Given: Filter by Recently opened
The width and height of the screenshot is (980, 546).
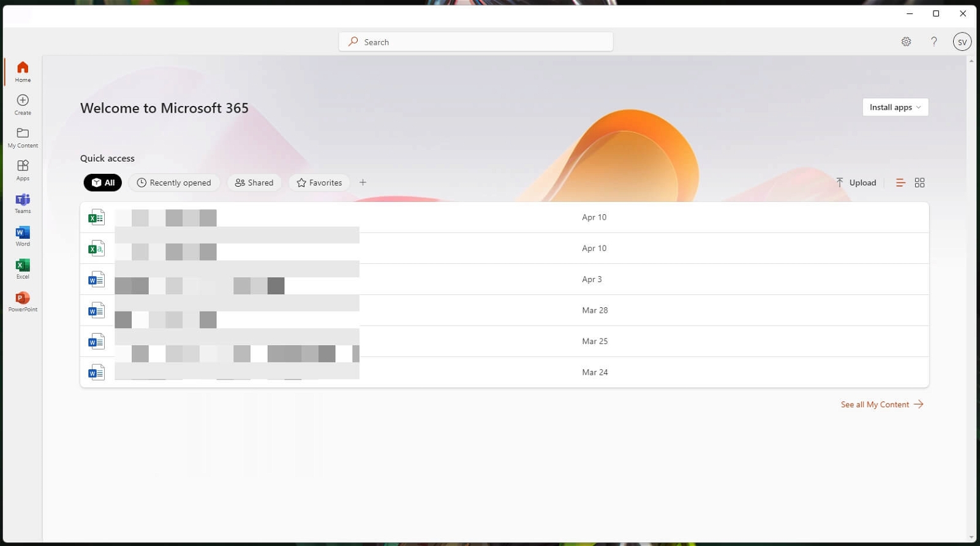Looking at the screenshot, I should (x=174, y=182).
